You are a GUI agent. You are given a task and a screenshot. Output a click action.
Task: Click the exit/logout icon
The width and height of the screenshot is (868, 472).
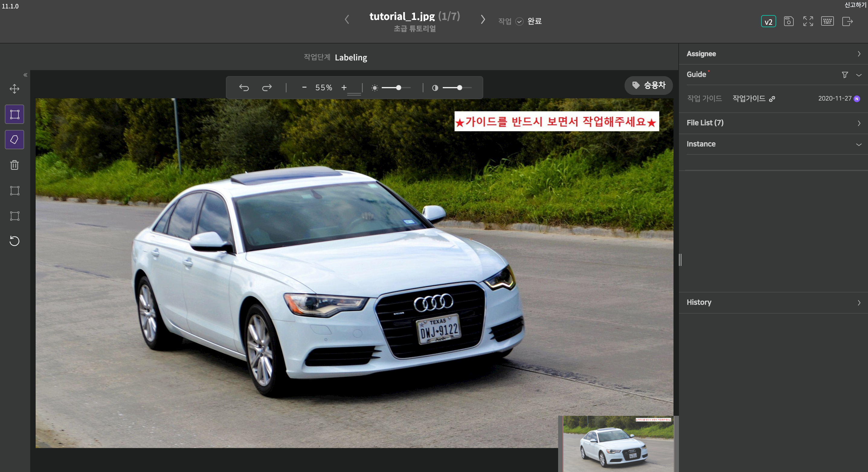point(847,21)
